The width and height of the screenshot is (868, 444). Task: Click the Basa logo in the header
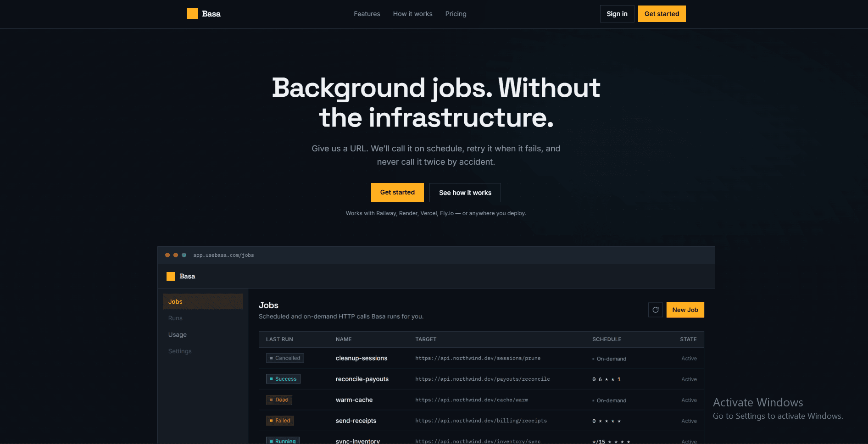(204, 14)
